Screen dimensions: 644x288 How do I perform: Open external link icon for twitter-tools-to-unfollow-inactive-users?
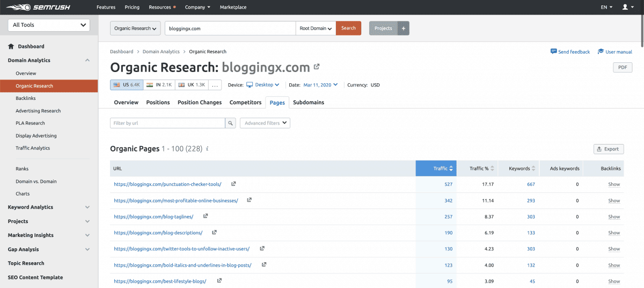262,248
